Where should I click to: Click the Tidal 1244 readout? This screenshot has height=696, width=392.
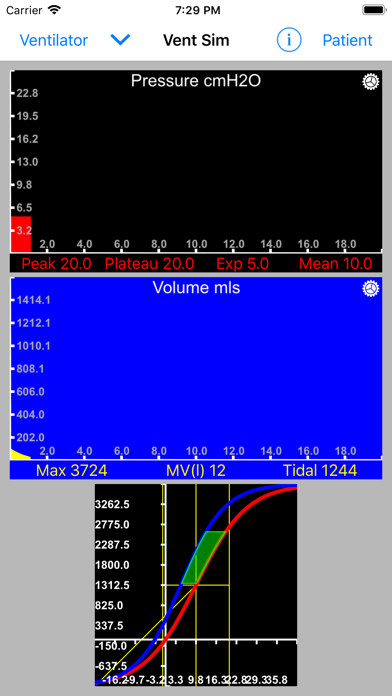click(321, 471)
